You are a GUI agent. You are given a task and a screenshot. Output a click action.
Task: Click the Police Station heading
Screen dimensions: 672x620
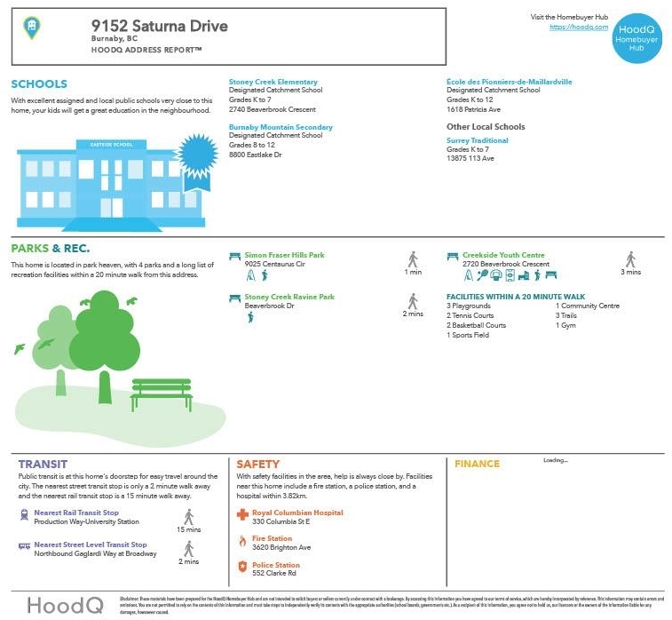click(275, 565)
